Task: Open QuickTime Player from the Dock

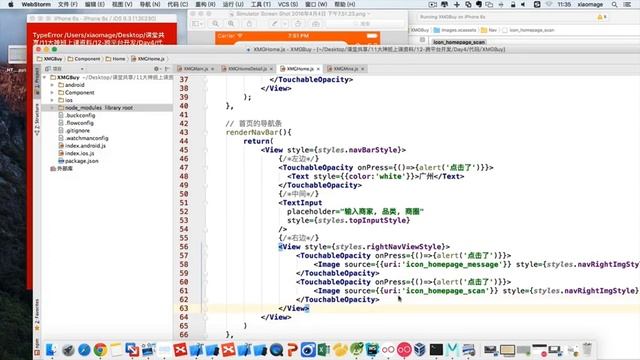Action: pyautogui.click(x=276, y=350)
